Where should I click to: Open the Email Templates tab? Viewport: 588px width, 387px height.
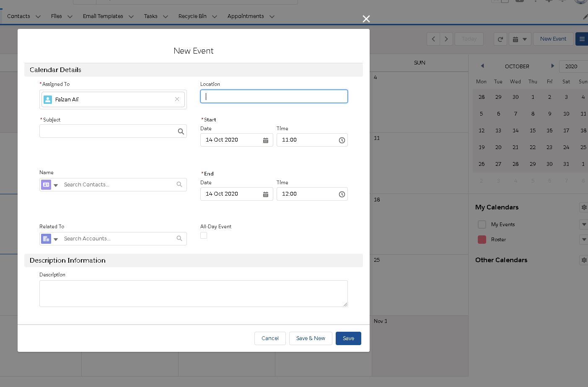click(x=103, y=16)
